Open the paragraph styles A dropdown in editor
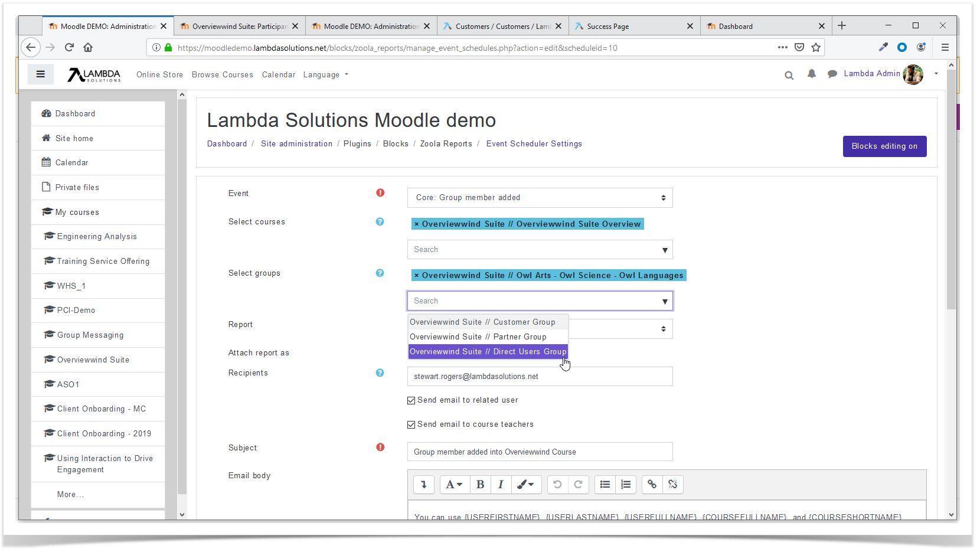 [454, 485]
